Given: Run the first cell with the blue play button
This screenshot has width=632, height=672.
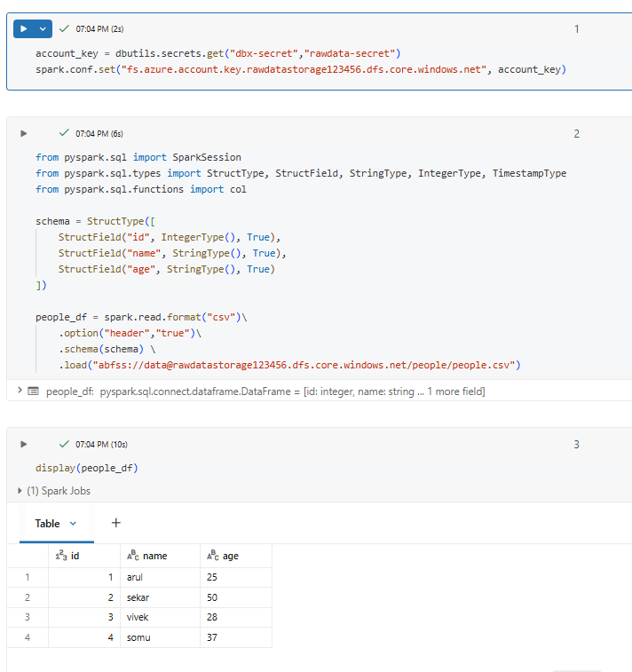Looking at the screenshot, I should 24,28.
